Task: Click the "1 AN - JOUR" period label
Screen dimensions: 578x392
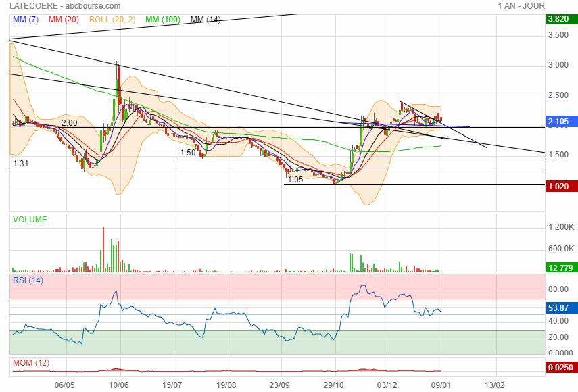Action: point(521,6)
